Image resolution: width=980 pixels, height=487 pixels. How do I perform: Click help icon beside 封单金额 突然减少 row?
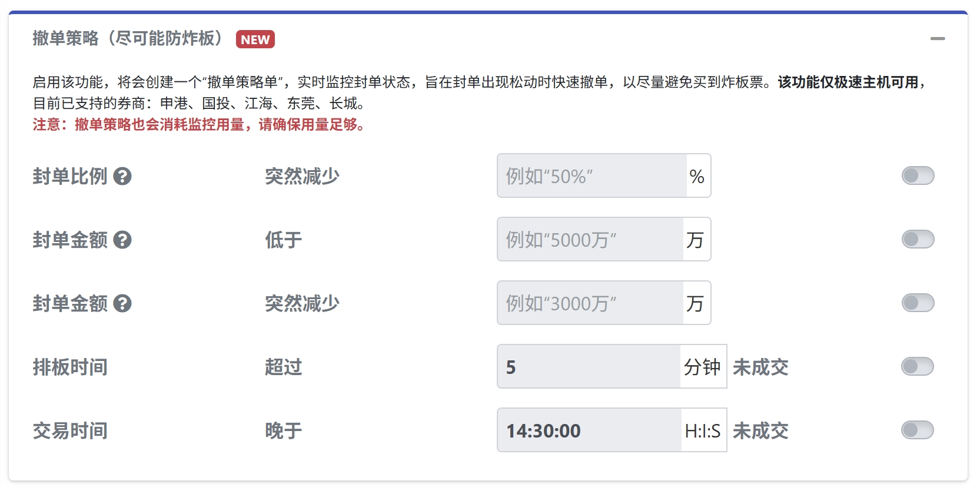pos(122,303)
